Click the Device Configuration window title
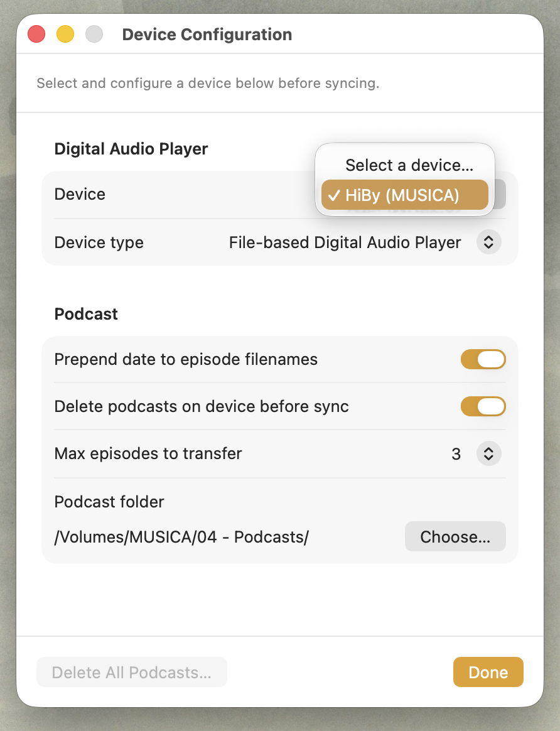Viewport: 560px width, 731px height. coord(207,34)
